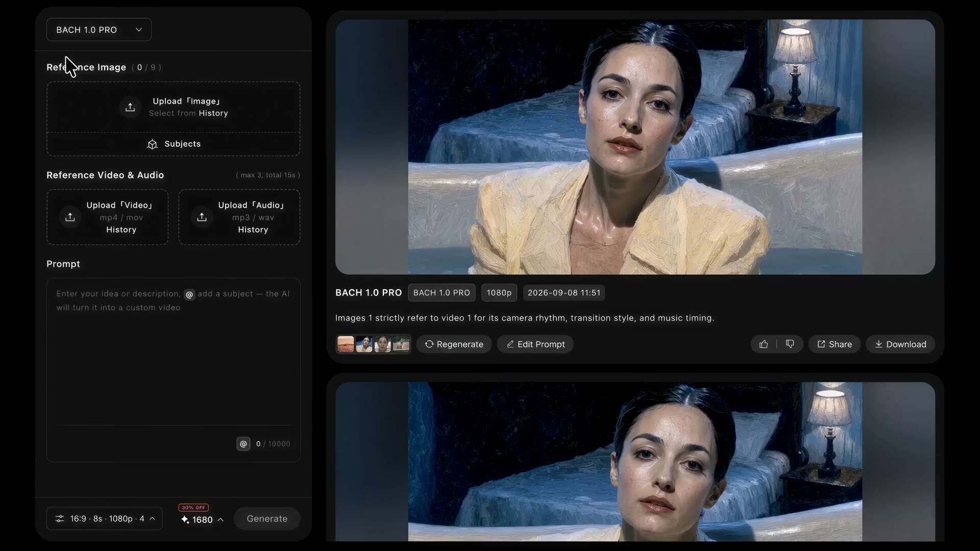
Task: Open the second generated video preview
Action: [x=635, y=462]
